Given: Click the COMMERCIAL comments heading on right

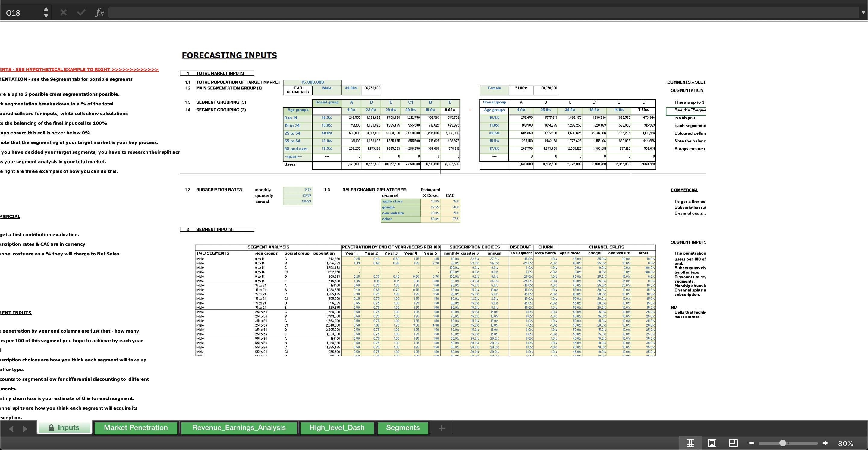Looking at the screenshot, I should pos(684,190).
